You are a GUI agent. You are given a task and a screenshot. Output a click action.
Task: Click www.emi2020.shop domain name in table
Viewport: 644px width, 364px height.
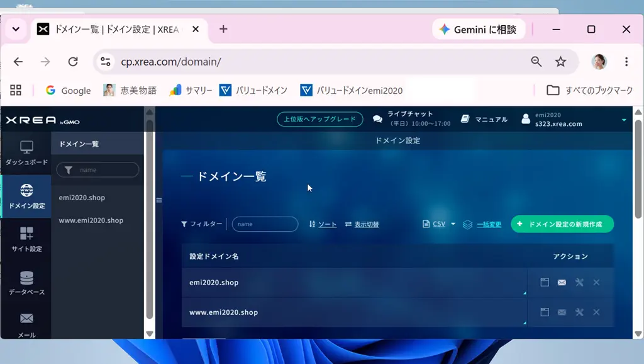[x=223, y=312]
